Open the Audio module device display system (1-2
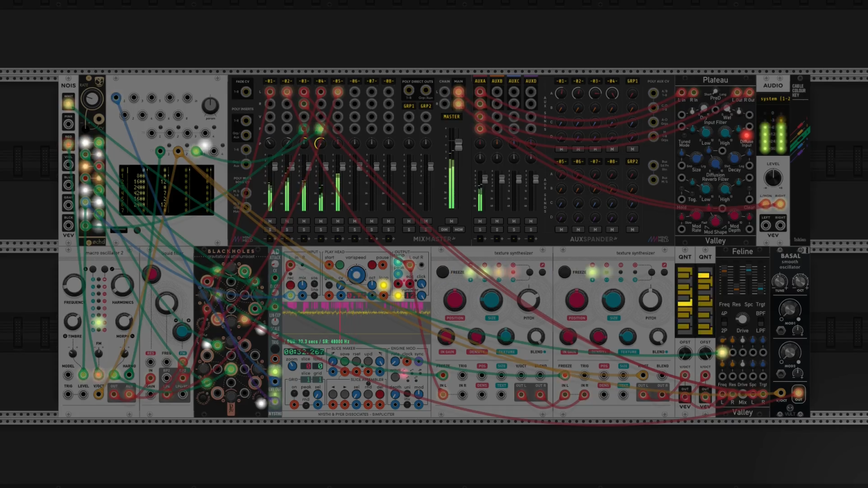 pyautogui.click(x=774, y=99)
